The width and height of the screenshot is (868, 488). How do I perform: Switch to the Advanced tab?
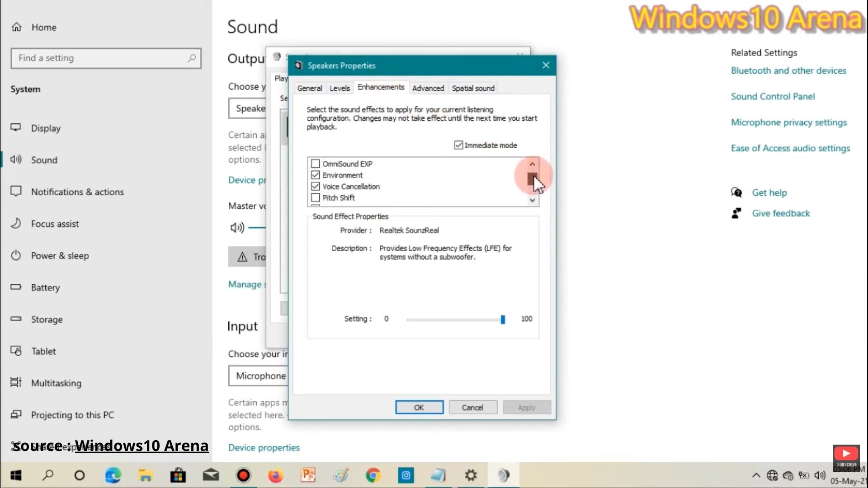428,88
